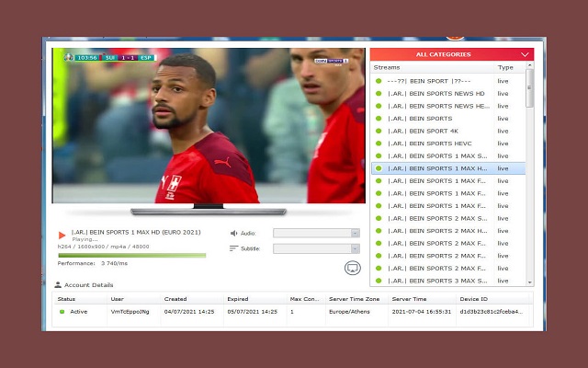The image size is (588, 368).
Task: Click the green dot of the highlighted stream row
Action: [379, 168]
